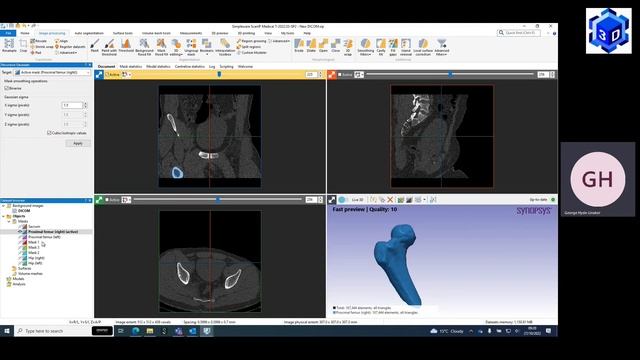This screenshot has height=360, width=640.
Task: Open the Threshold tool
Action: coord(126,46)
